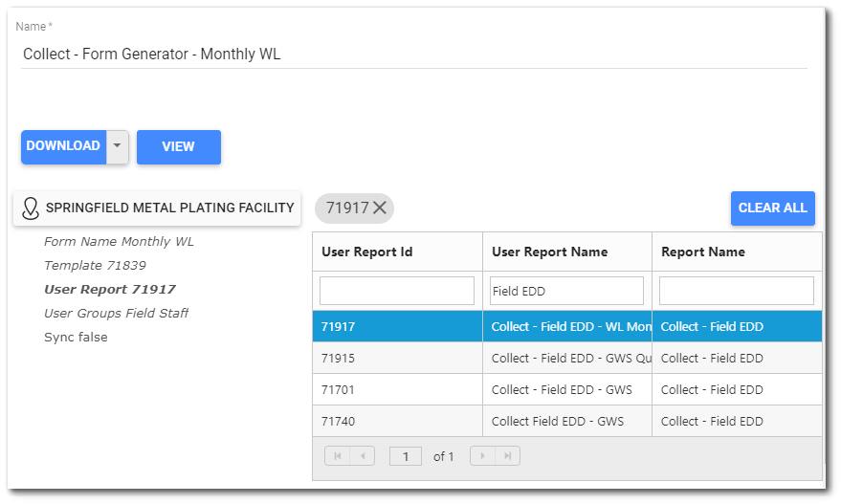This screenshot has height=504, width=841.
Task: Sort by User Report Name column header
Action: (567, 252)
